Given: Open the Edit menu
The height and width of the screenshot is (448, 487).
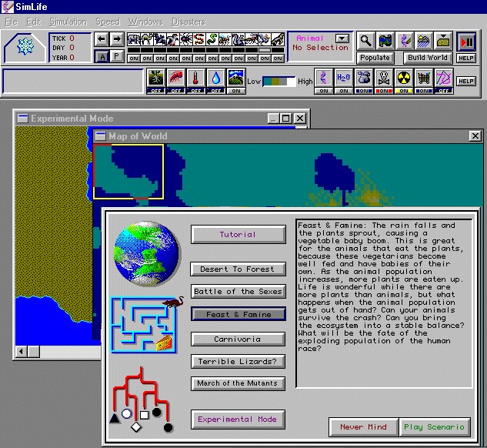Looking at the screenshot, I should [x=34, y=22].
